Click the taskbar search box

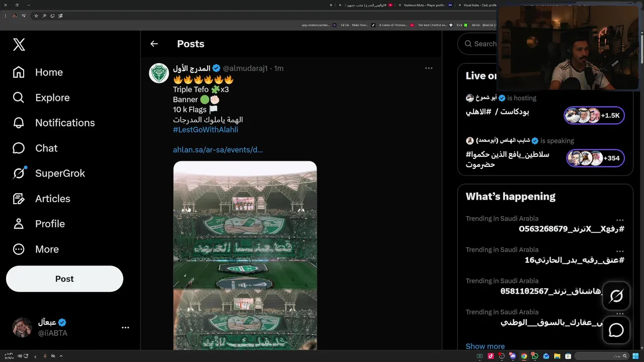pyautogui.click(x=602, y=356)
